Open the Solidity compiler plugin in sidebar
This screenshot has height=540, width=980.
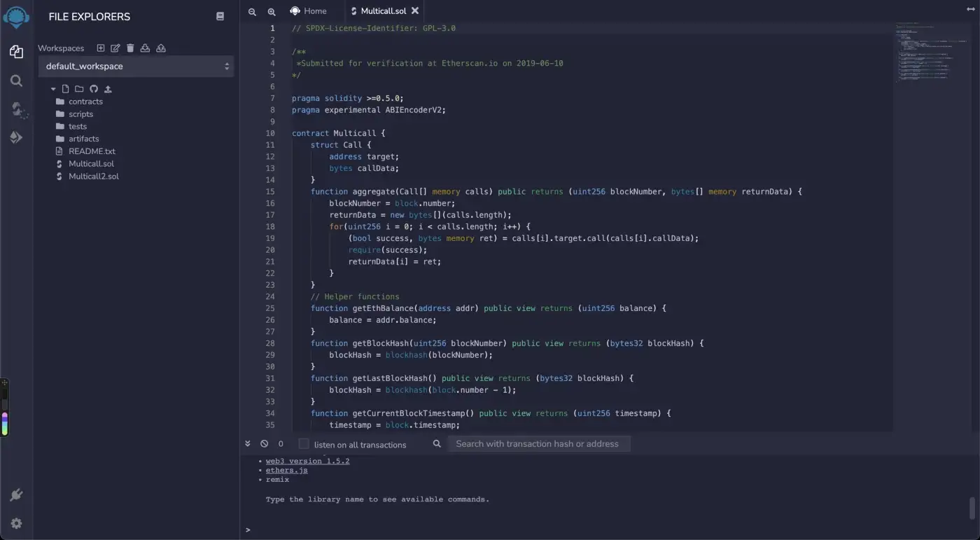(17, 109)
